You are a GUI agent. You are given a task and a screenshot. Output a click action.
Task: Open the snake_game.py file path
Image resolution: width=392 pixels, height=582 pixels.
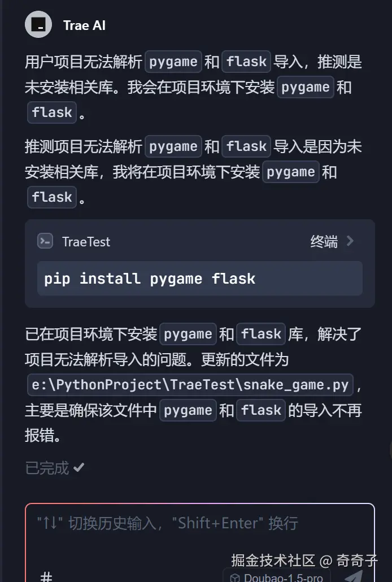click(x=190, y=385)
